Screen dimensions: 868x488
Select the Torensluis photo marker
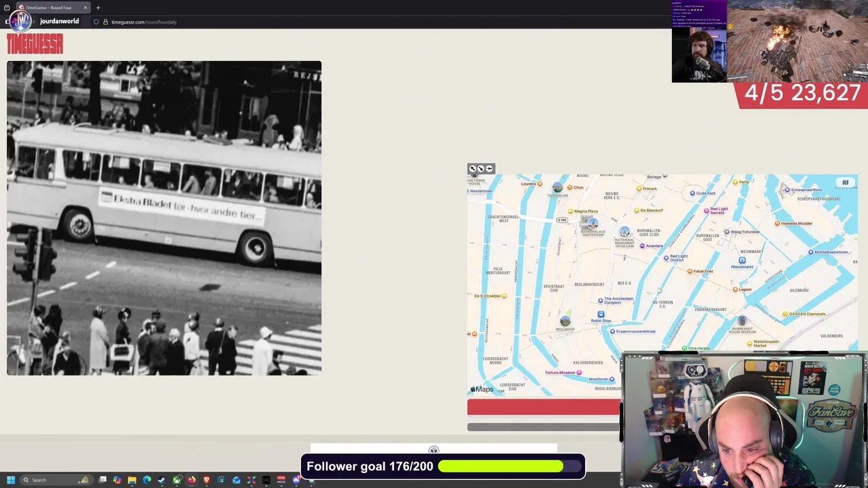coord(557,188)
